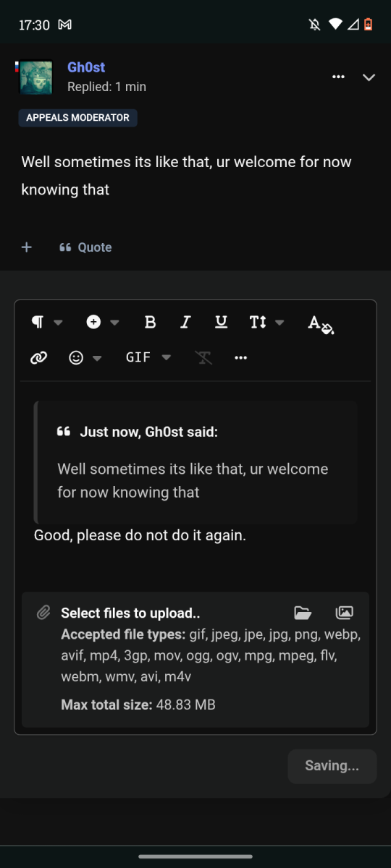This screenshot has height=868, width=391.
Task: Show more toolbar options ellipsis
Action: point(241,358)
